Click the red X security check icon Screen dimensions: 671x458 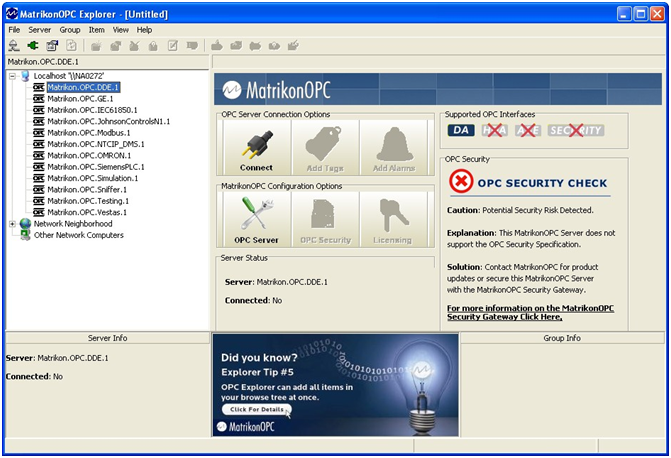coord(461,181)
